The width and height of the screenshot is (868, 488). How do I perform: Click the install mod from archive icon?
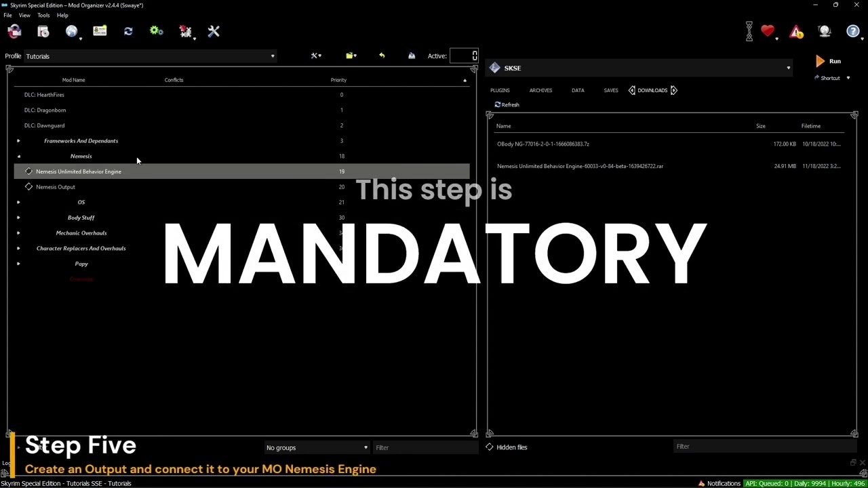[x=43, y=31]
